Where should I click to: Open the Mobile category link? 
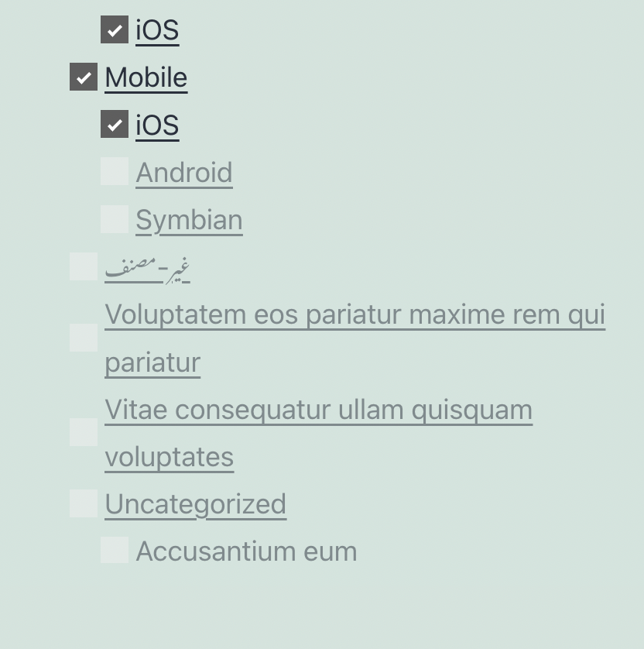(146, 77)
